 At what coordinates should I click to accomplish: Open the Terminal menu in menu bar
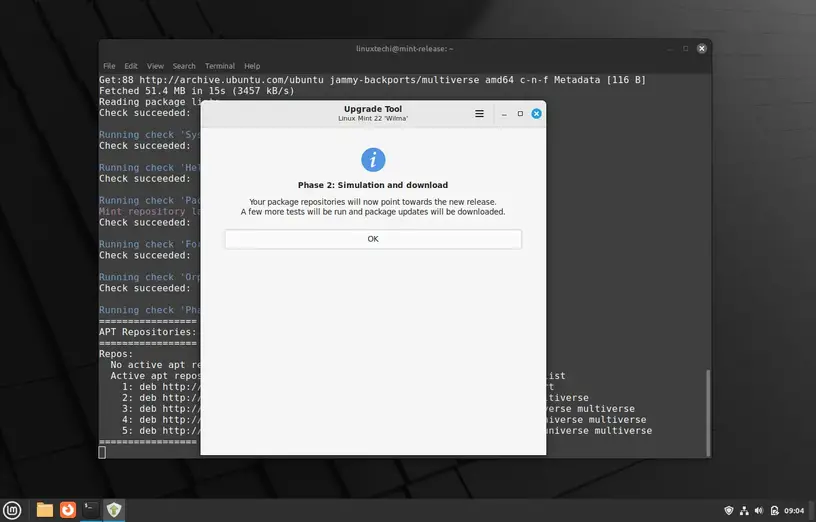point(220,66)
